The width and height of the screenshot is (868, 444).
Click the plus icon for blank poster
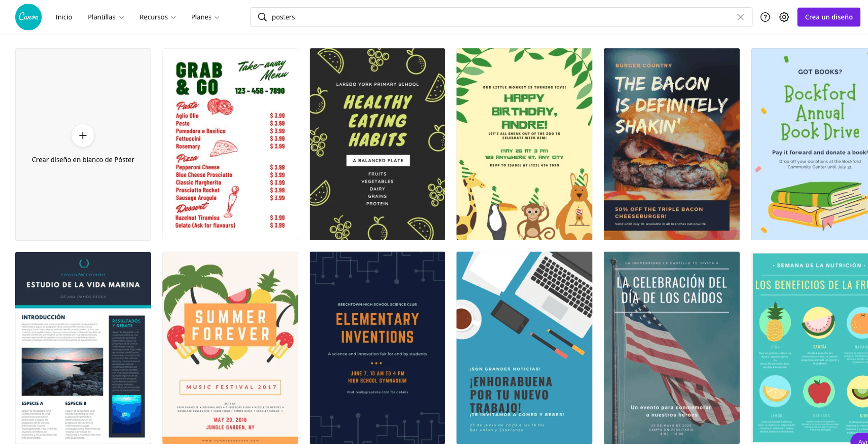point(83,136)
